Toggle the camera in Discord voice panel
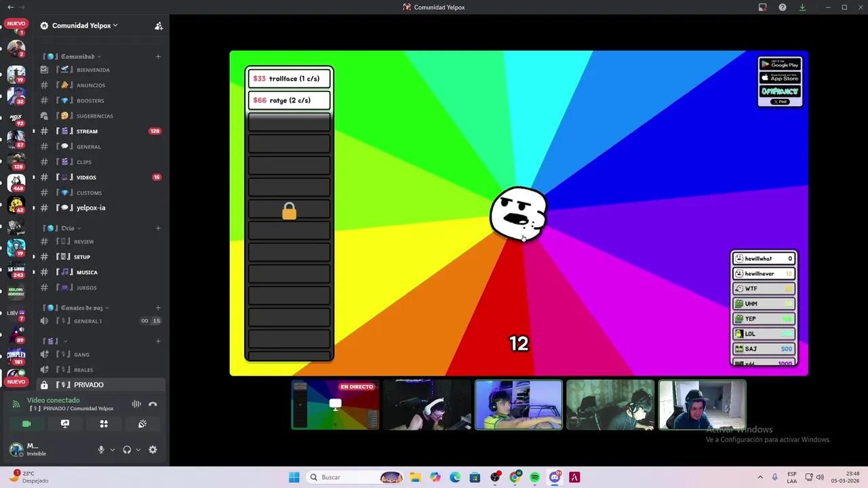Screen dimensions: 868x488 [26, 424]
